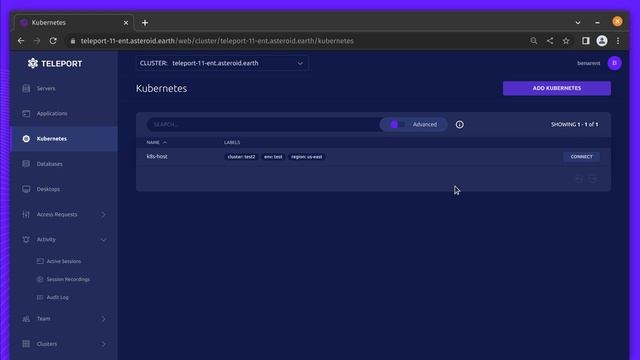The image size is (640, 360).
Task: Click the 'region: us-east' label
Action: tap(307, 157)
